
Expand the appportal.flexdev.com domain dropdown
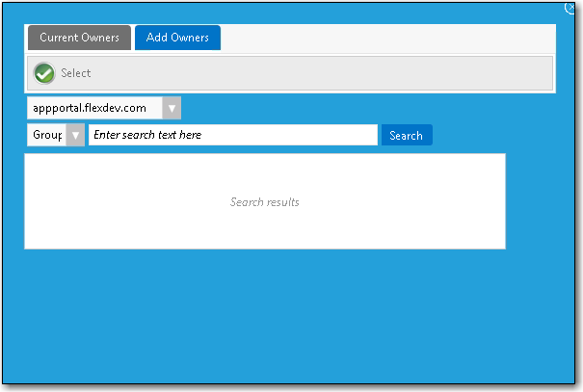pos(104,109)
